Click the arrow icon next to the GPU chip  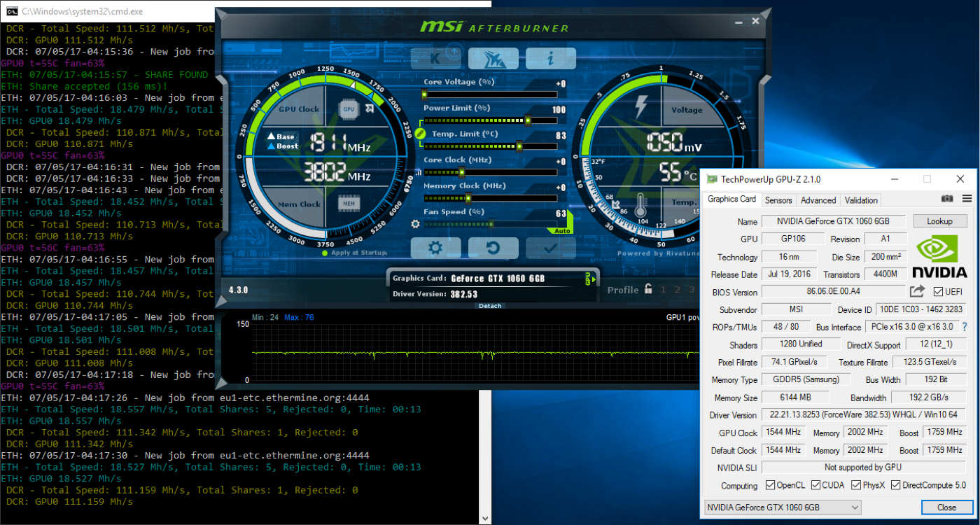369,108
